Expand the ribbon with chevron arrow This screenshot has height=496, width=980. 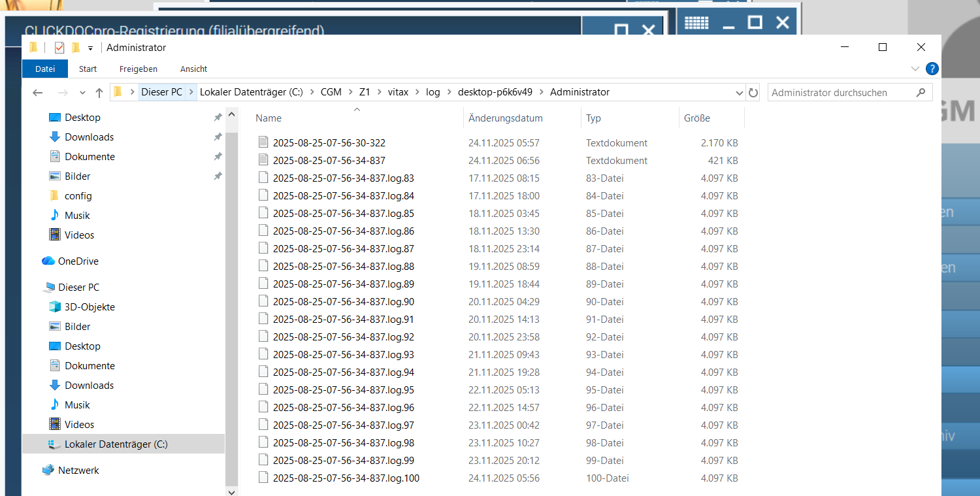[915, 69]
